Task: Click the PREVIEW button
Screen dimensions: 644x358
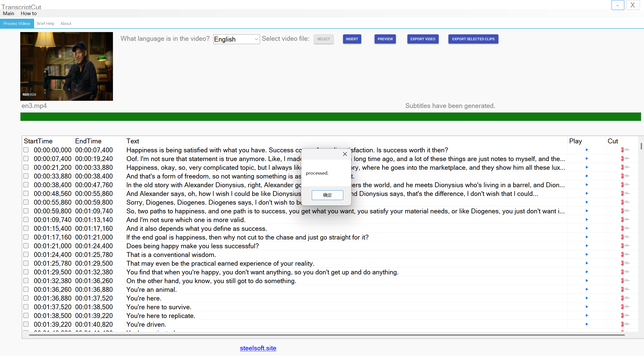Action: [x=385, y=39]
